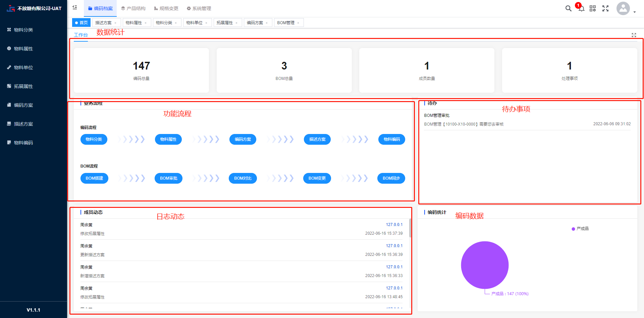This screenshot has height=318, width=644.
Task: Click the 处理事项 statistic card
Action: point(570,70)
